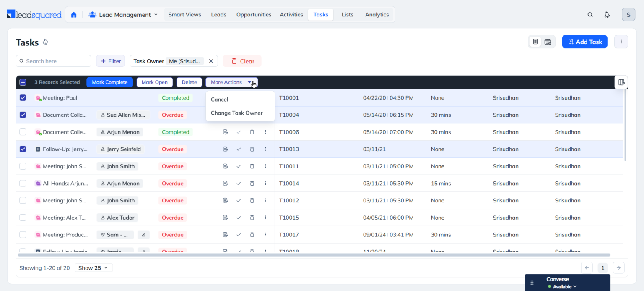Click mark-complete check for task T10013
Screen dimensions: 644x291
pyautogui.click(x=239, y=149)
